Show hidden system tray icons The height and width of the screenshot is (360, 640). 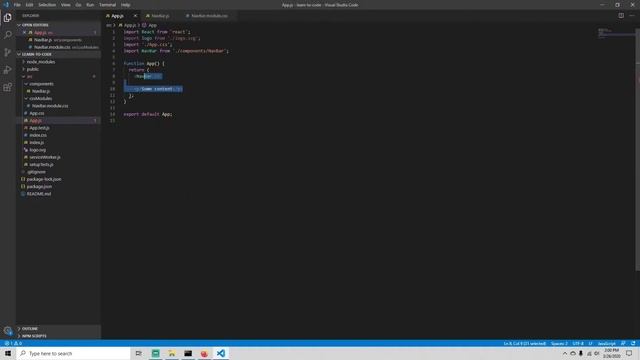565,353
